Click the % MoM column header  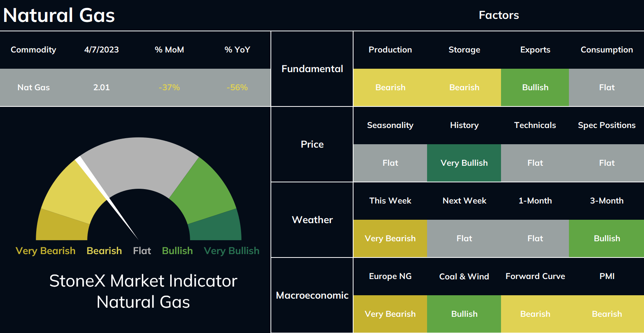click(169, 49)
